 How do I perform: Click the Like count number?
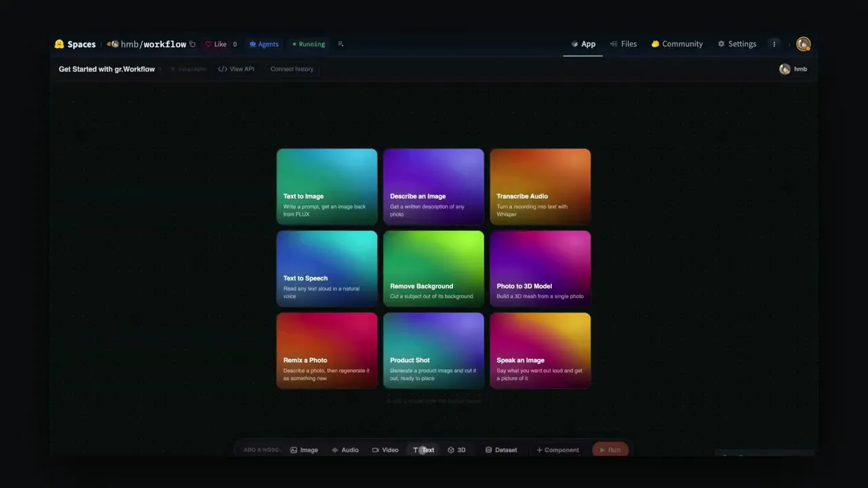235,44
